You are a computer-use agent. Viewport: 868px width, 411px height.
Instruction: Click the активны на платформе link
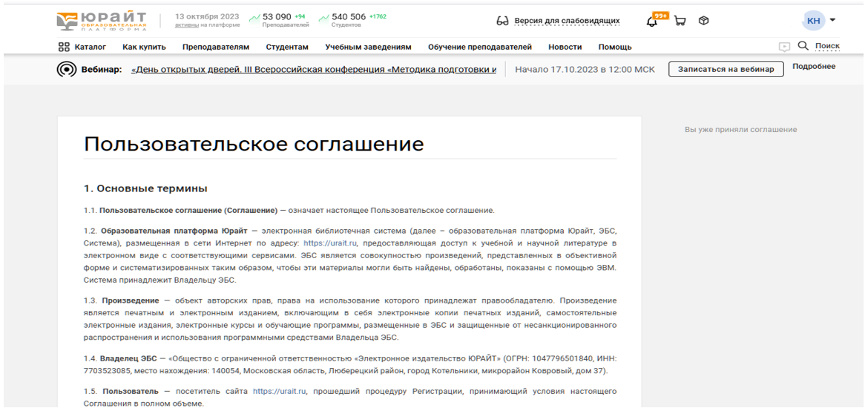(x=207, y=25)
